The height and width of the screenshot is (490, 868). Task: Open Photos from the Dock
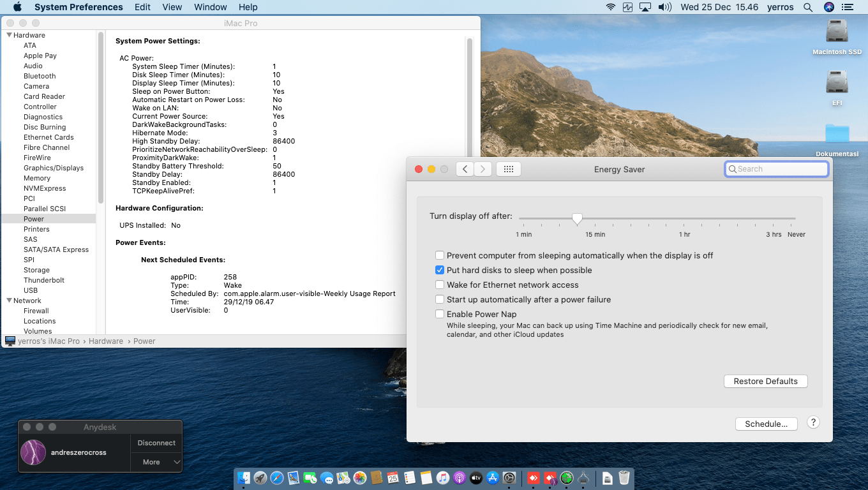point(360,477)
